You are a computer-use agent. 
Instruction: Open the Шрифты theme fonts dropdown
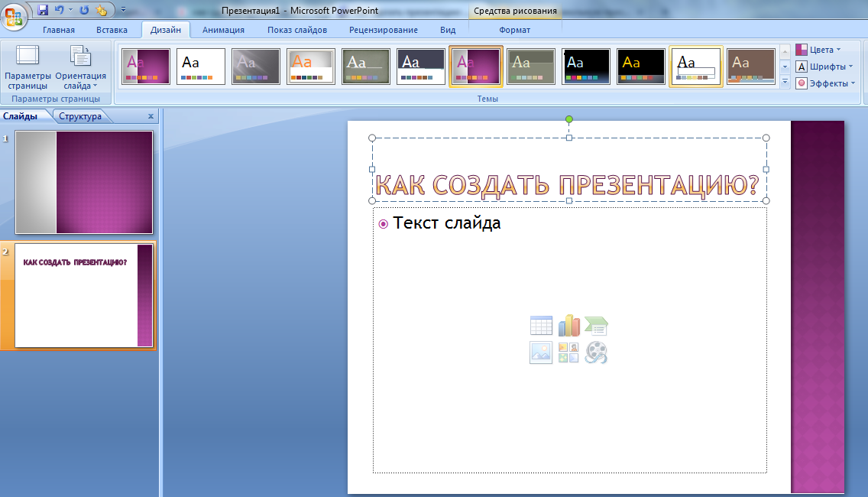[825, 67]
